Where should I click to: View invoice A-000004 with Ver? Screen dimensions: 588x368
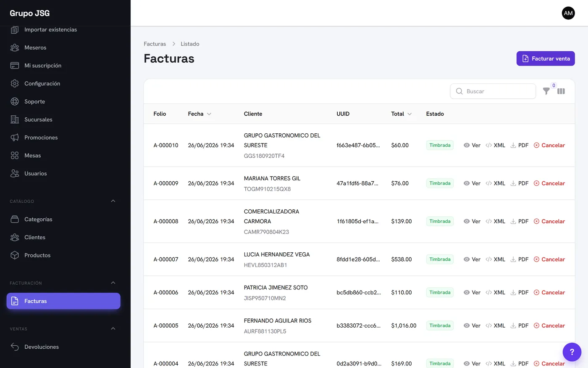coord(472,363)
